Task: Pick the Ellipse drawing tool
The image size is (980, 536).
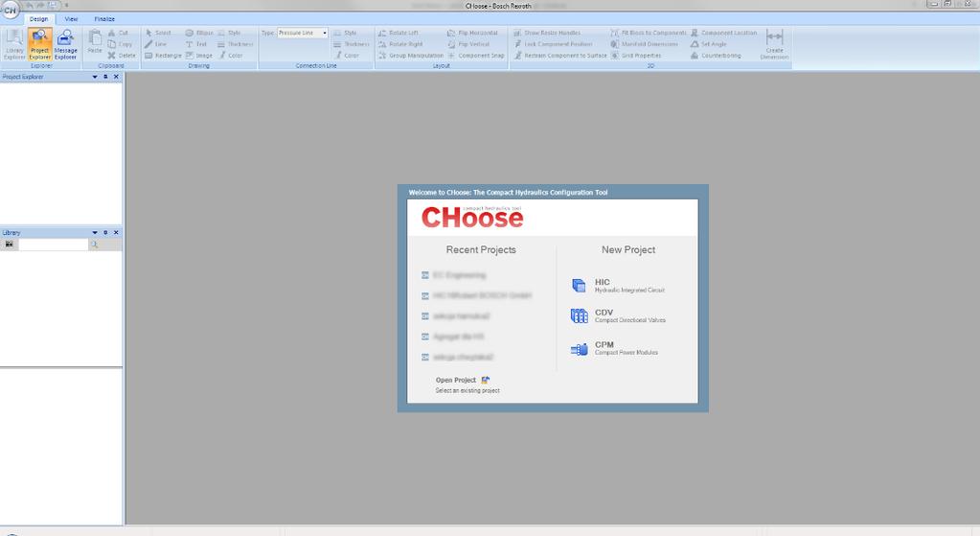Action: [x=199, y=33]
